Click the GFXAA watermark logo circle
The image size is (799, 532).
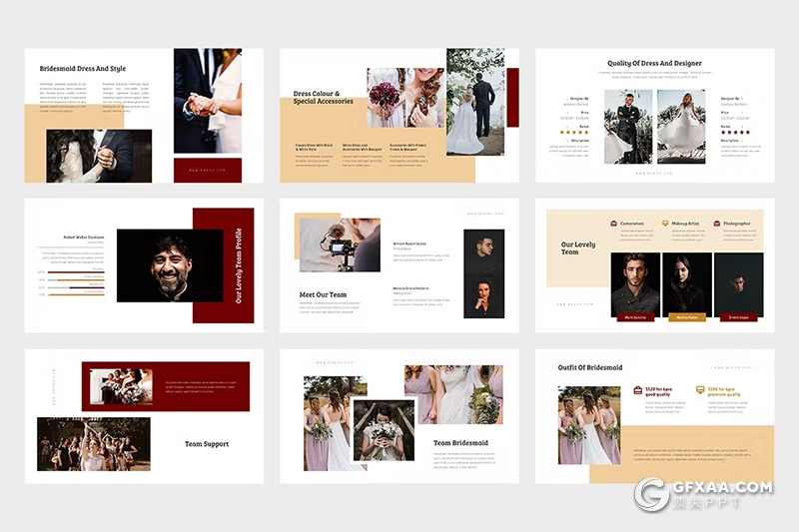(x=651, y=495)
